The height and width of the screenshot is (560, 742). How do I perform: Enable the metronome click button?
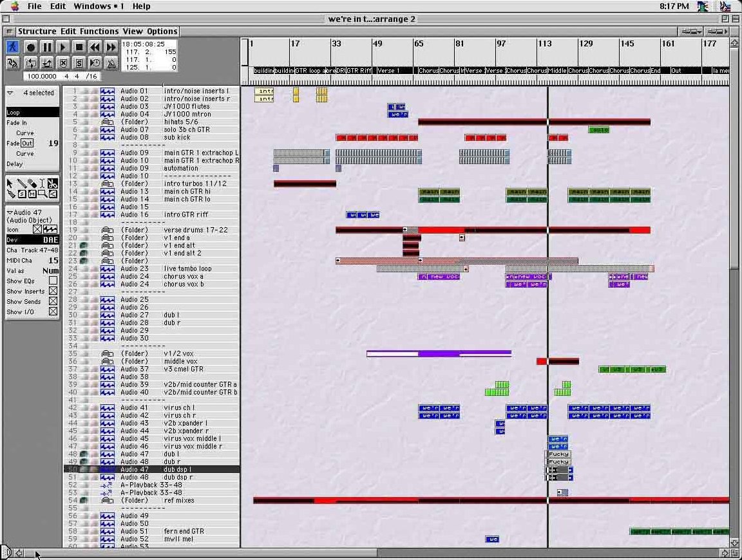tap(111, 63)
